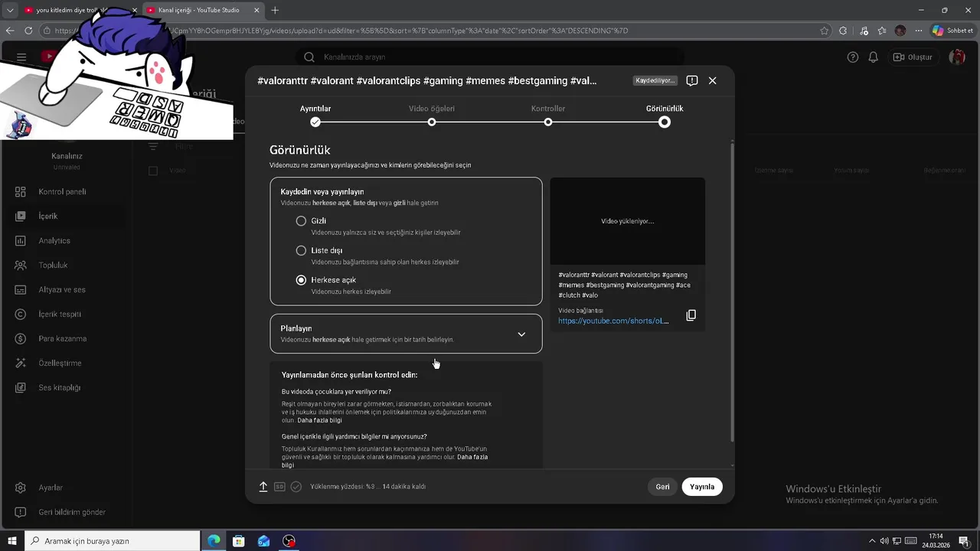Click the YouTube Studio search field

point(490,57)
